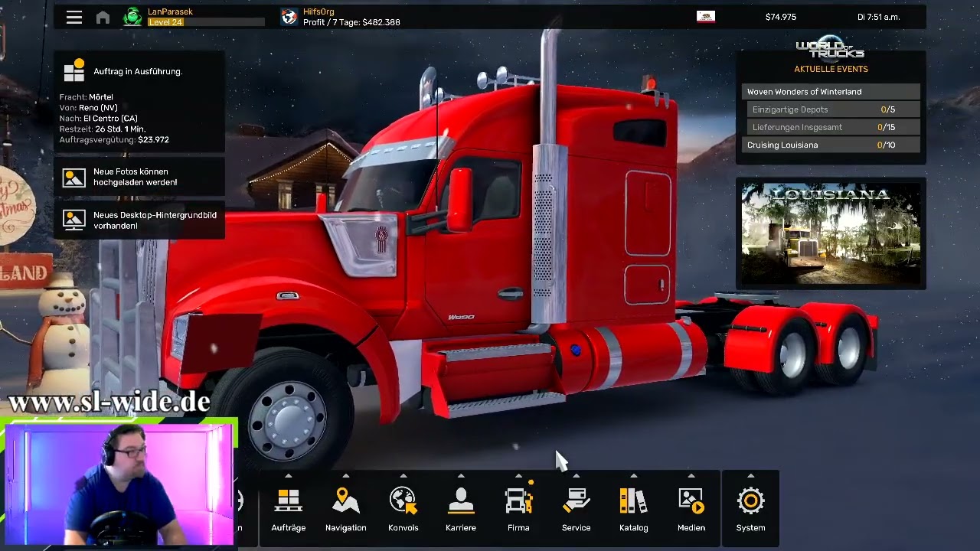Image resolution: width=980 pixels, height=551 pixels.
Task: Expand the Aufträge submenu arrow
Action: [289, 476]
